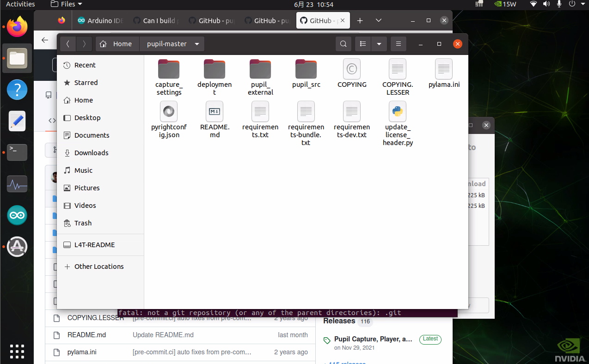Screen dimensions: 589x364
Task: Toggle list view in Files toolbar
Action: [363, 44]
